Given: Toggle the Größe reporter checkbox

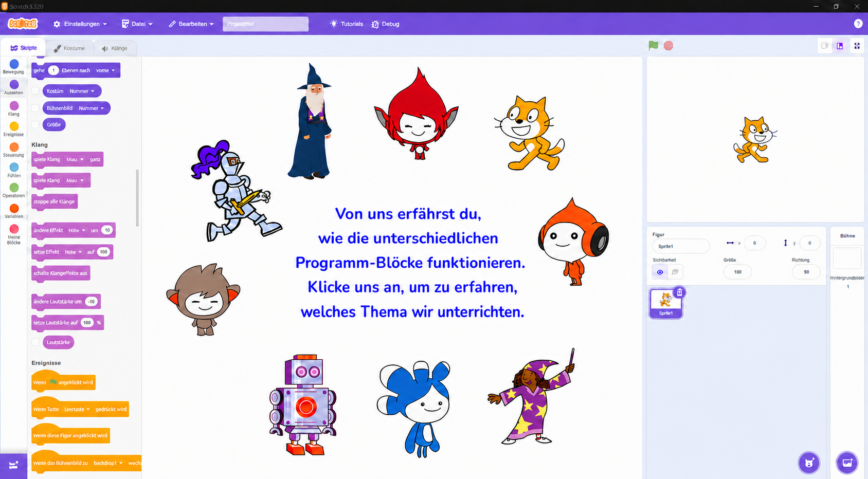Looking at the screenshot, I should (35, 124).
